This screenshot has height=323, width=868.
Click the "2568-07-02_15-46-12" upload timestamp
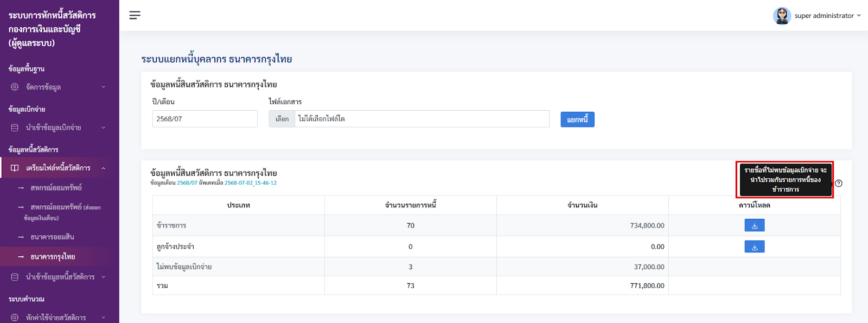251,183
